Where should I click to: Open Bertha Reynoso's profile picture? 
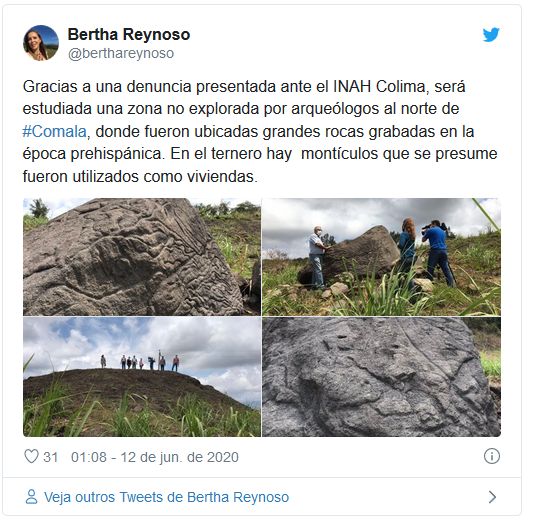click(41, 43)
